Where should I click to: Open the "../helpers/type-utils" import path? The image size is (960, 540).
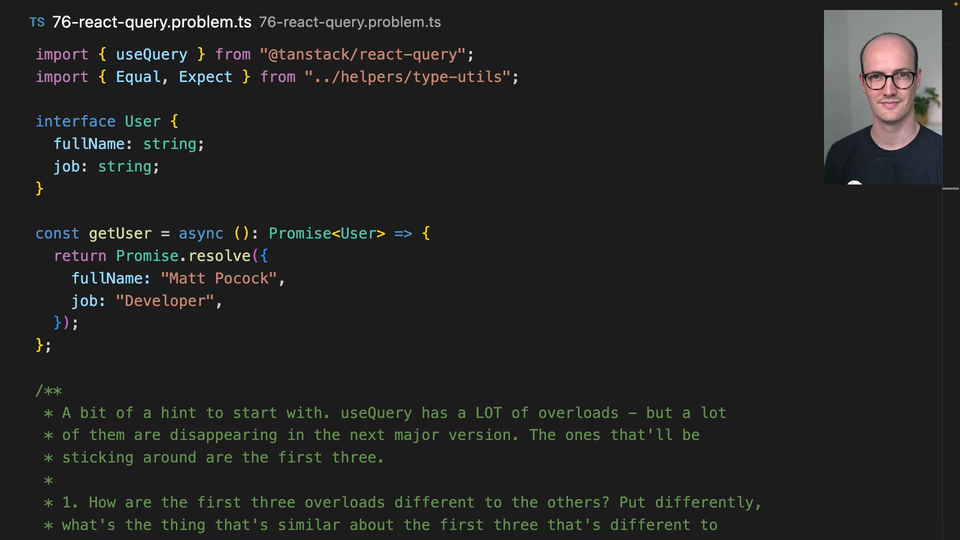pyautogui.click(x=411, y=76)
